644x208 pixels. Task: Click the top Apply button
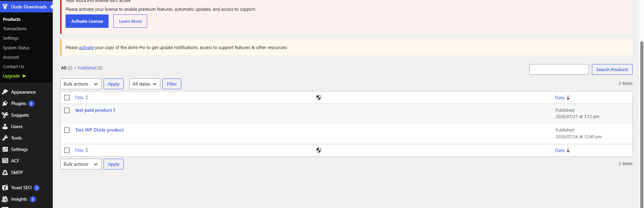tap(114, 84)
